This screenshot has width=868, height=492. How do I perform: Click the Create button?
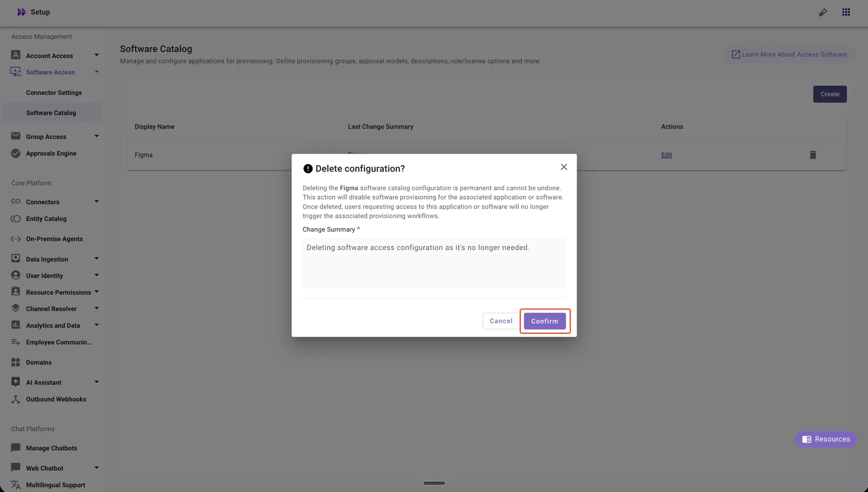(829, 94)
